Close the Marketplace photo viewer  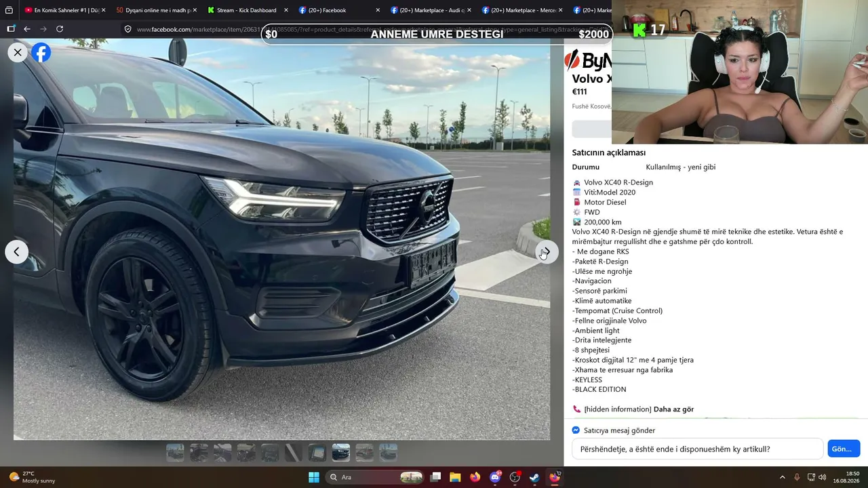(18, 52)
